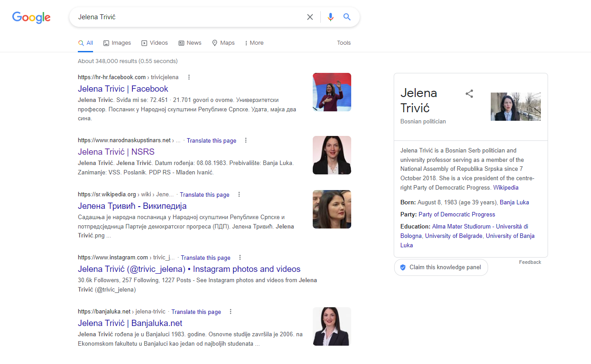The image size is (591, 364).
Task: Open Јелена Тривић - Википедија result
Action: [x=132, y=206]
